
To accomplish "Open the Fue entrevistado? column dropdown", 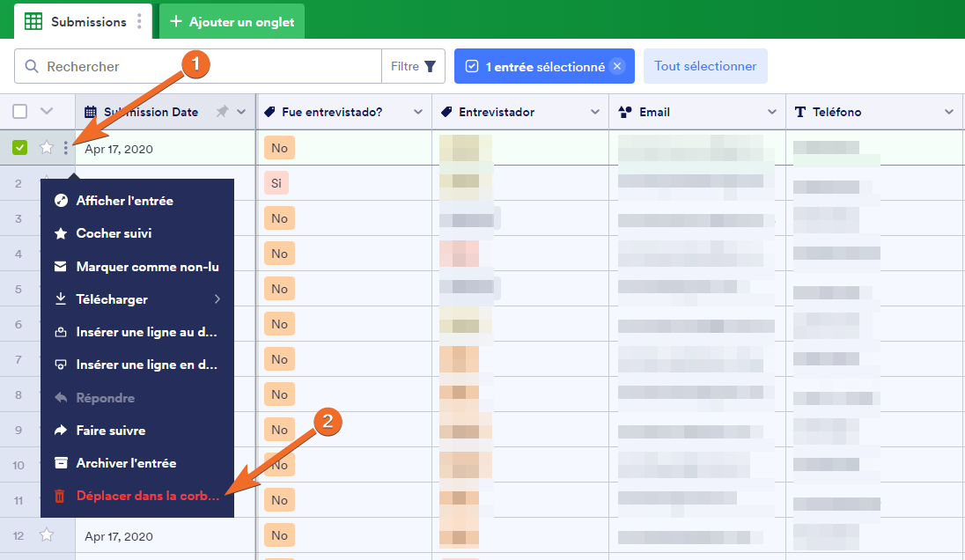I will (418, 112).
